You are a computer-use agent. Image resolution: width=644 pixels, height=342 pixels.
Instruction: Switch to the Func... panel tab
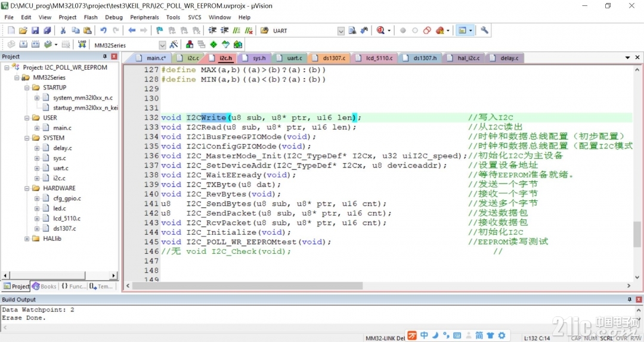click(x=74, y=287)
